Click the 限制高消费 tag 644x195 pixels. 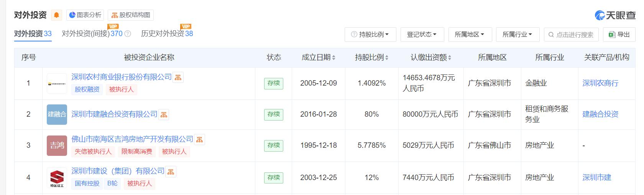coord(137,152)
